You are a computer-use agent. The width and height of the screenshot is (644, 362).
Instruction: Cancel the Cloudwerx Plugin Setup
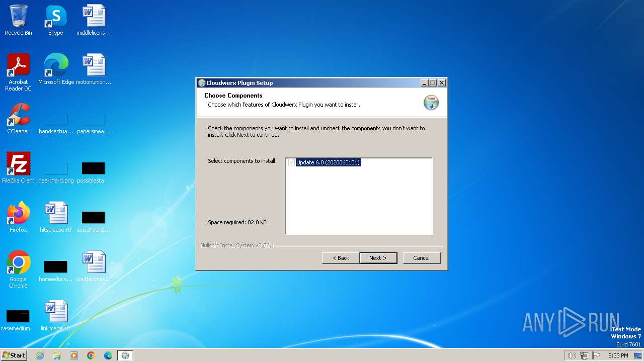coord(421,258)
